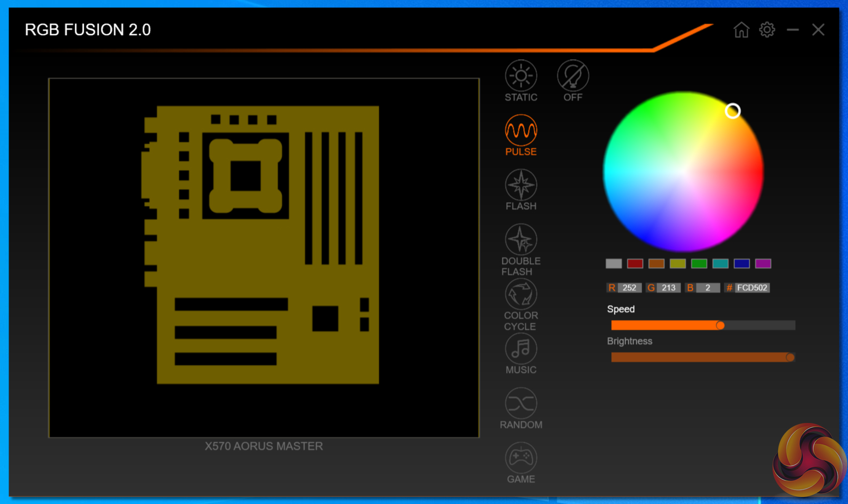Select the Game lighting mode icon
This screenshot has height=504, width=848.
coord(521,458)
